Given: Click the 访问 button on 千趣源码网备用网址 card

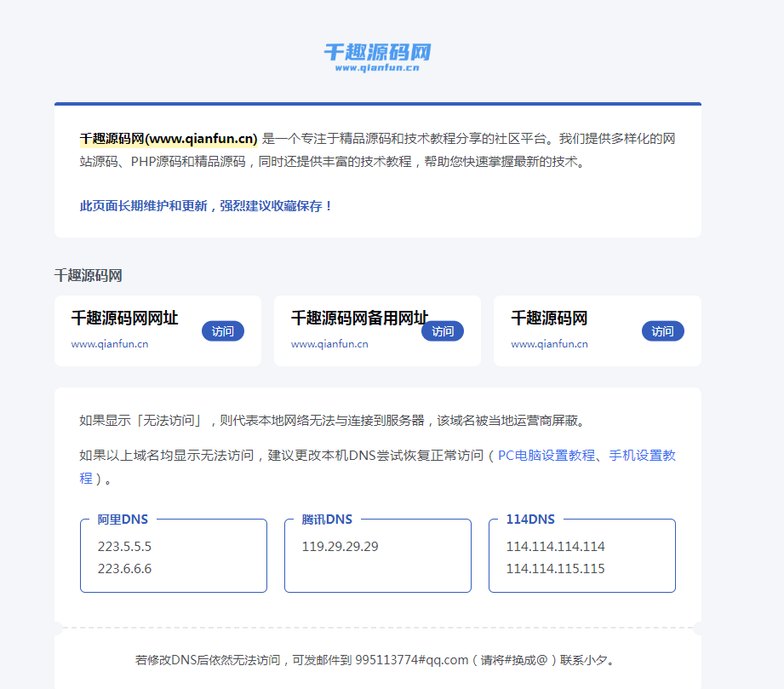Looking at the screenshot, I should click(x=442, y=330).
